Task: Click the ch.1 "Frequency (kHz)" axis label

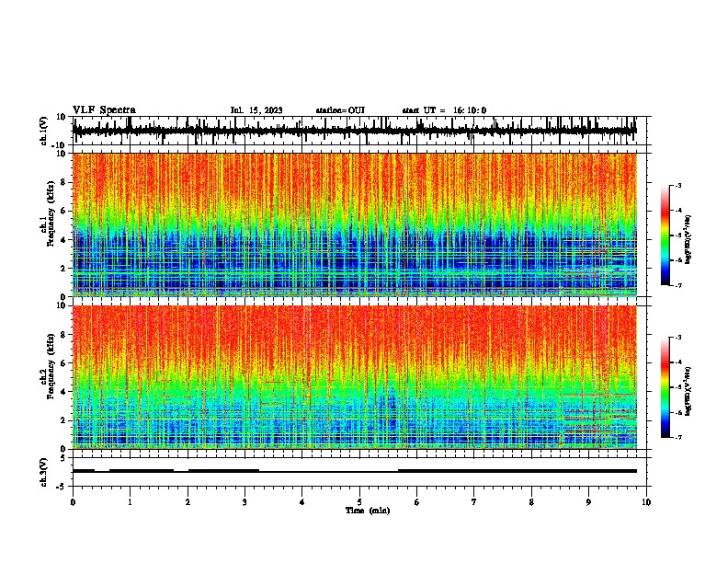Action: pos(51,214)
